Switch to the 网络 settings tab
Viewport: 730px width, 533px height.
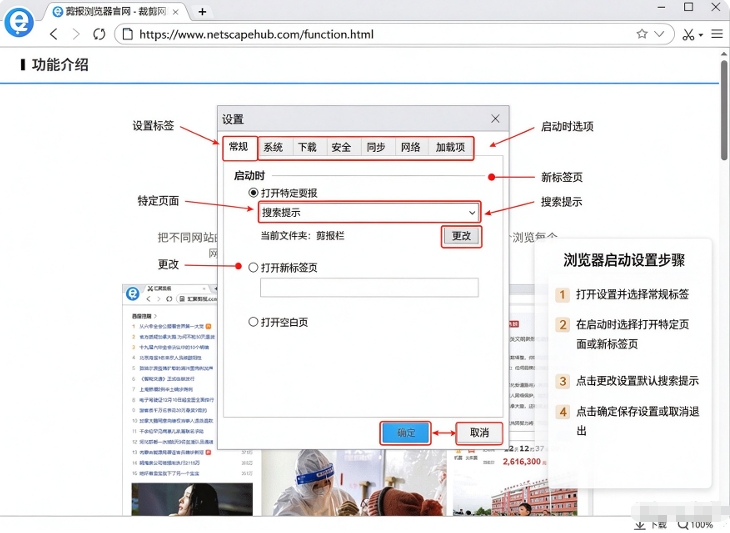point(410,148)
